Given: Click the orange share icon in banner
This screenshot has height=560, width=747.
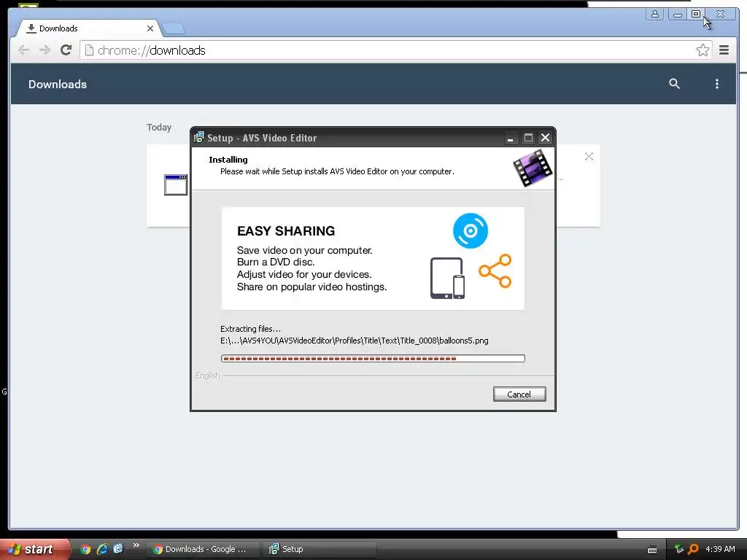Looking at the screenshot, I should pos(495,271).
